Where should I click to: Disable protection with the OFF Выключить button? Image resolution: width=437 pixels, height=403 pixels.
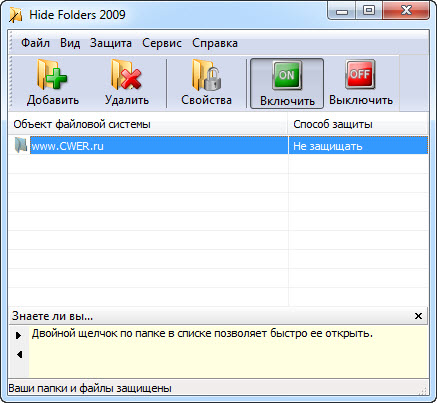coord(361,83)
